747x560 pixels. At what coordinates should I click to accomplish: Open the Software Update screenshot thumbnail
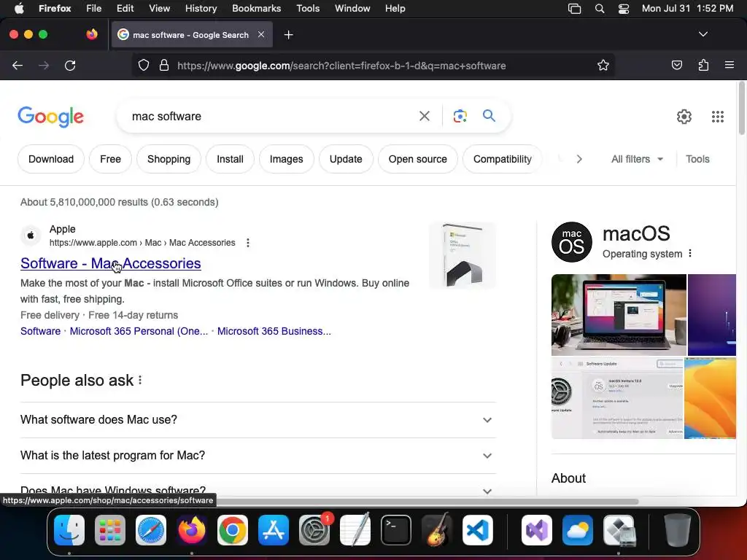(617, 398)
